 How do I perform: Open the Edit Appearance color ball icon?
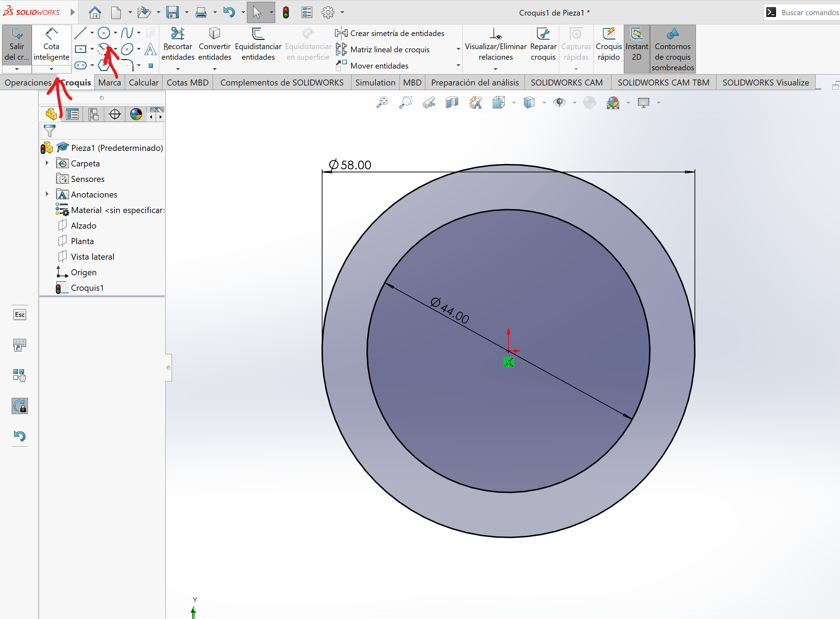[x=590, y=102]
